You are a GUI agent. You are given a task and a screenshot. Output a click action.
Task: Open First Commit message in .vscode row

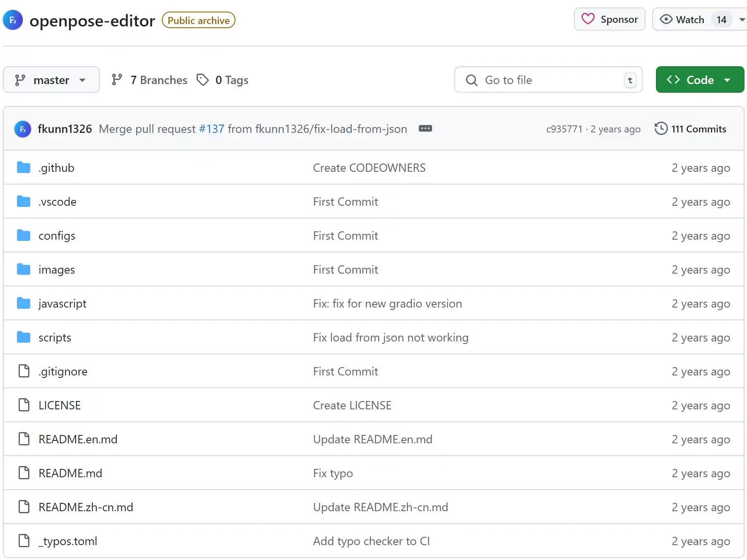click(x=346, y=202)
